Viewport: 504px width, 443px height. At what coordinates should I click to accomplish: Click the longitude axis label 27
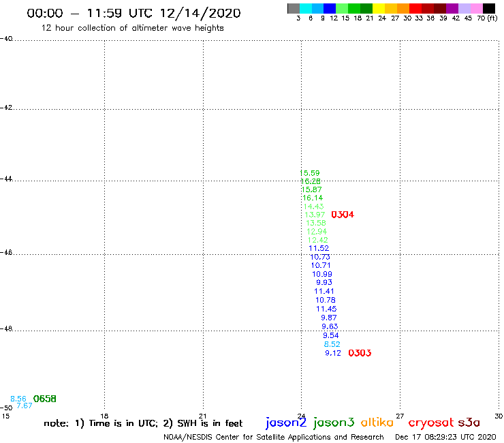[x=400, y=416]
